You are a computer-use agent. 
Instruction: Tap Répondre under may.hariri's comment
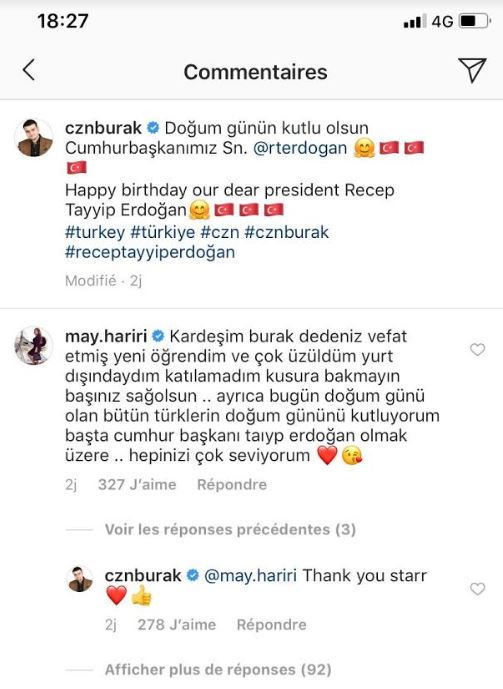(x=232, y=484)
